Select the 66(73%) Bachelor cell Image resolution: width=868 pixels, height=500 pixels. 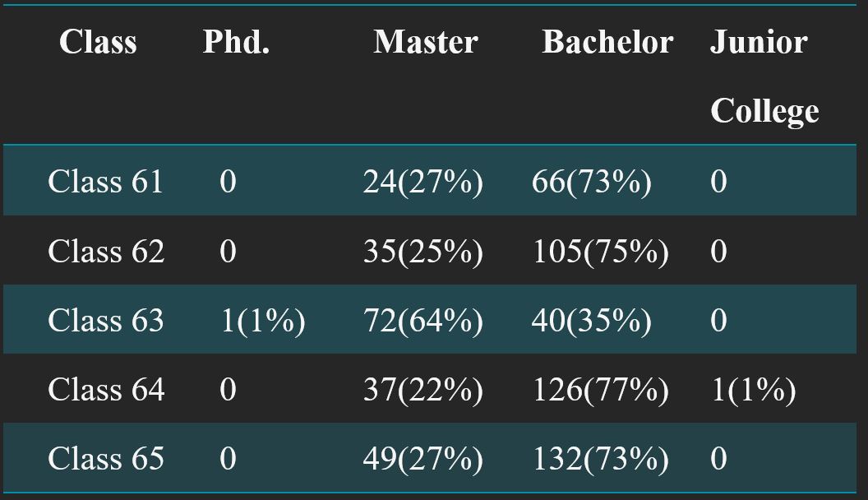pyautogui.click(x=591, y=183)
